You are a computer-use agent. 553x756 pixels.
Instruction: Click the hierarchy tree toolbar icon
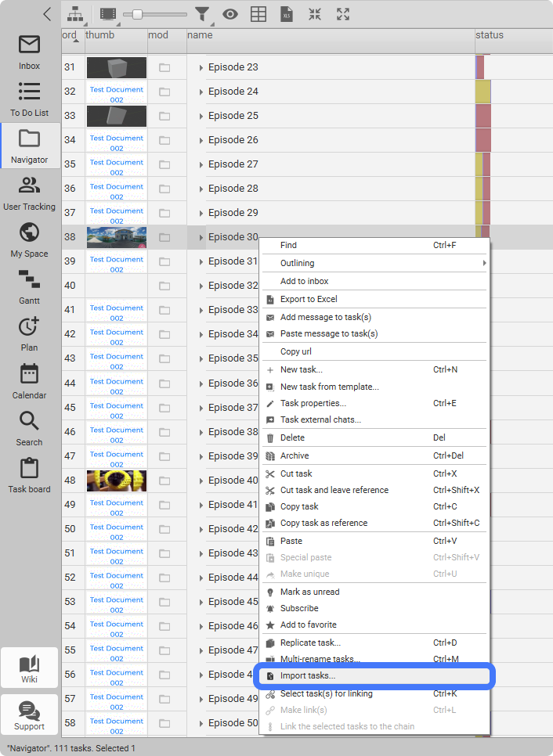(x=74, y=14)
